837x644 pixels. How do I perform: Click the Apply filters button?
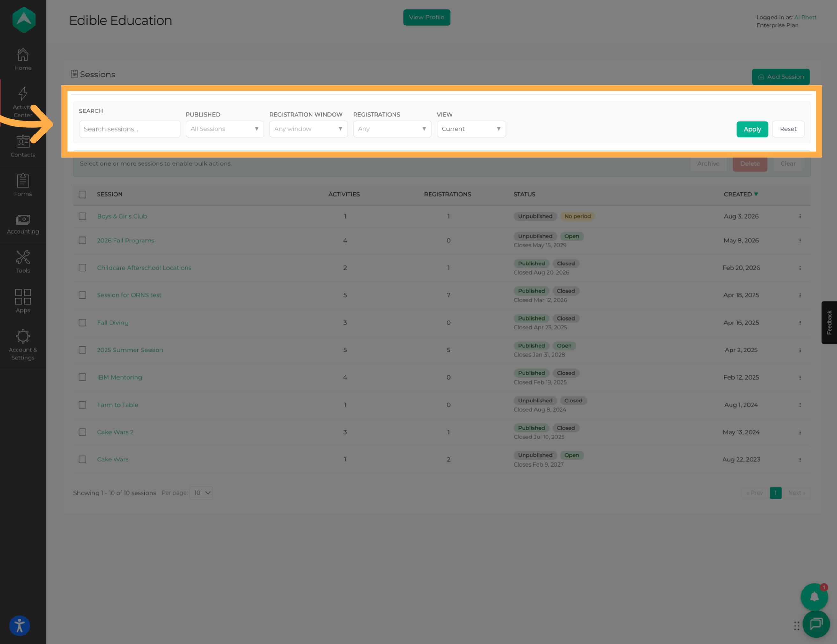coord(752,129)
